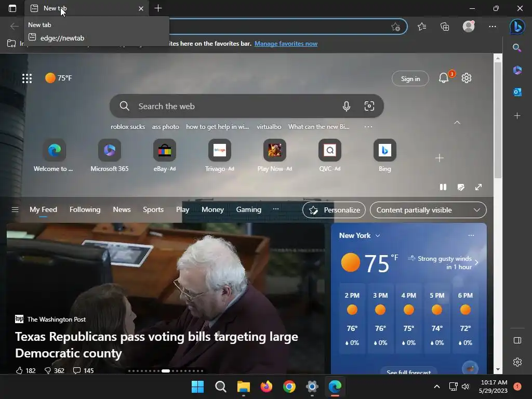532x399 pixels.
Task: Add an app to the sidebar
Action: (517, 116)
